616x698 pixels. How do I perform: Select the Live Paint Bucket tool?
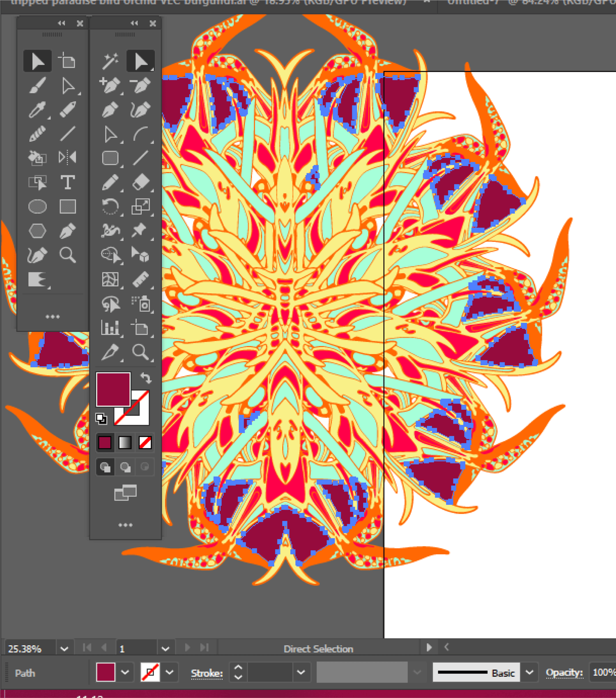point(37,158)
